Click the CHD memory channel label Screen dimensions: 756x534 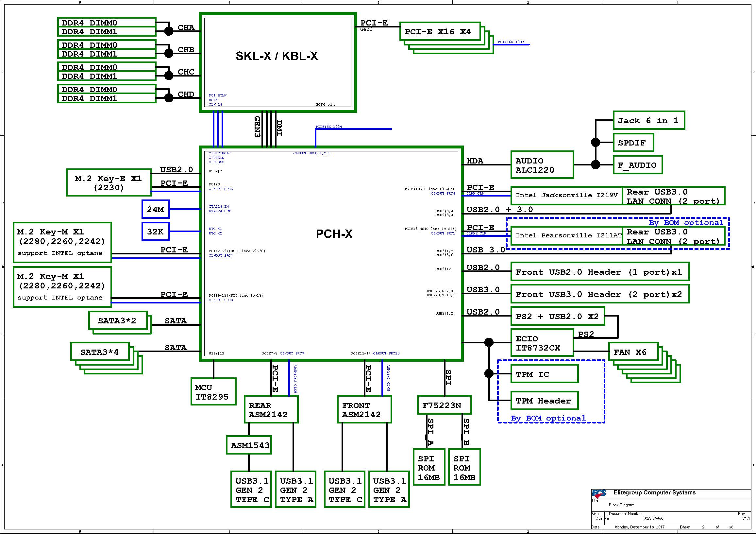186,94
